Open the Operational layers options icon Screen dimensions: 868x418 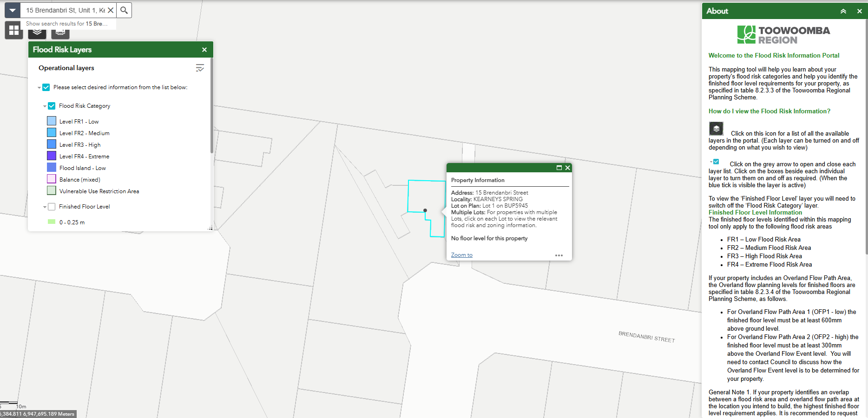coord(200,68)
